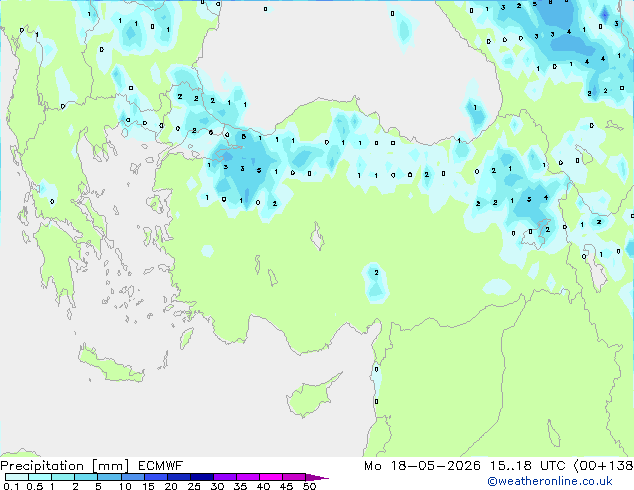
Task: Select the 30–35 mm purple legend swatch
Action: click(x=224, y=477)
